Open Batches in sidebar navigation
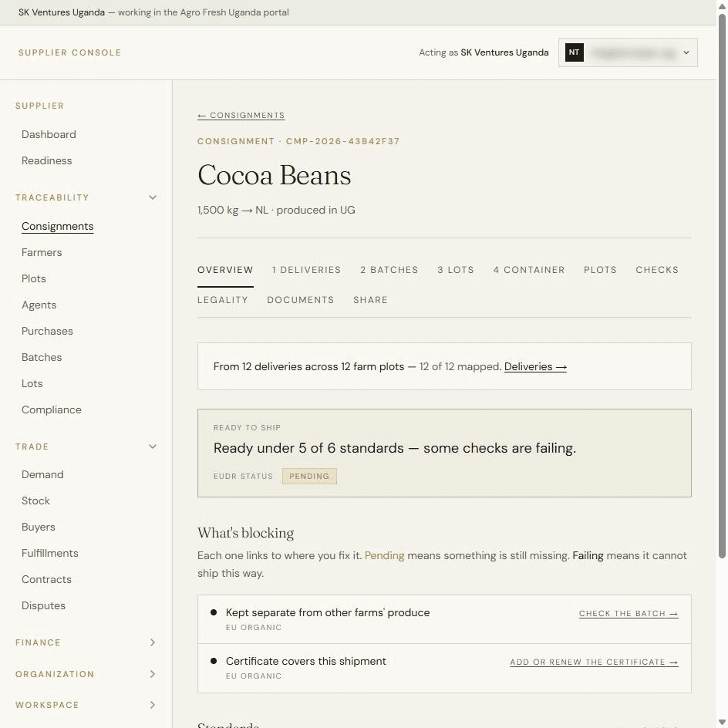The image size is (728, 728). tap(42, 358)
